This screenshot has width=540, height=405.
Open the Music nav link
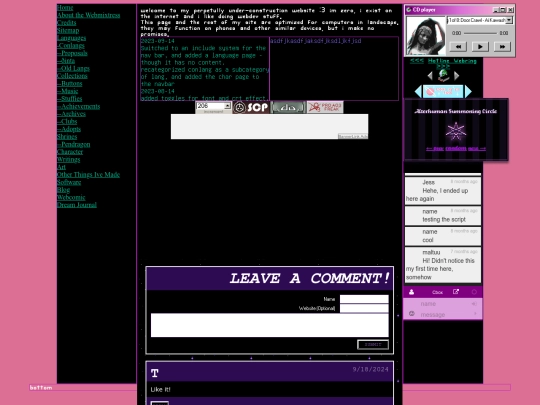point(68,91)
